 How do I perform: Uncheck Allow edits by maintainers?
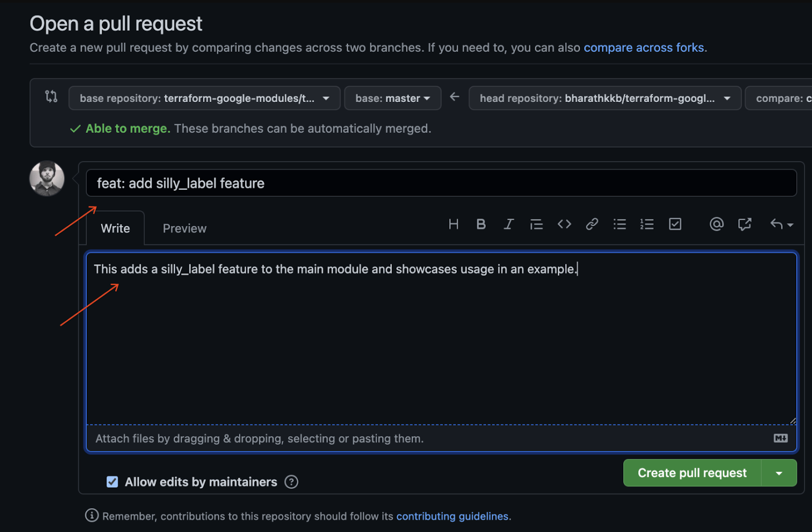[112, 482]
